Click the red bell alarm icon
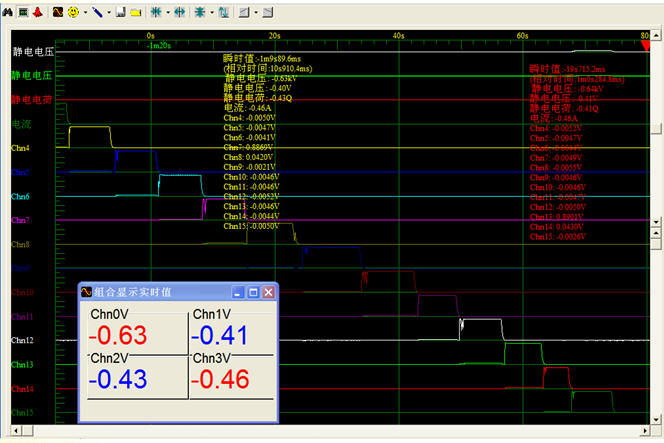The height and width of the screenshot is (443, 664). tap(38, 12)
